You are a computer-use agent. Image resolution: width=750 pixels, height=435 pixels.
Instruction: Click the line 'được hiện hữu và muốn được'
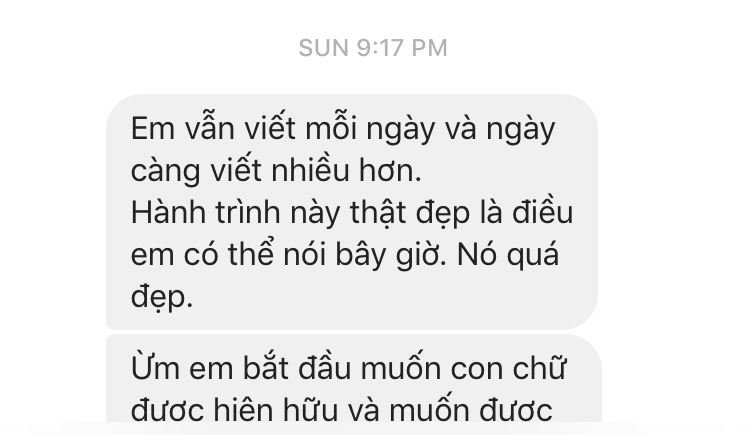click(342, 410)
